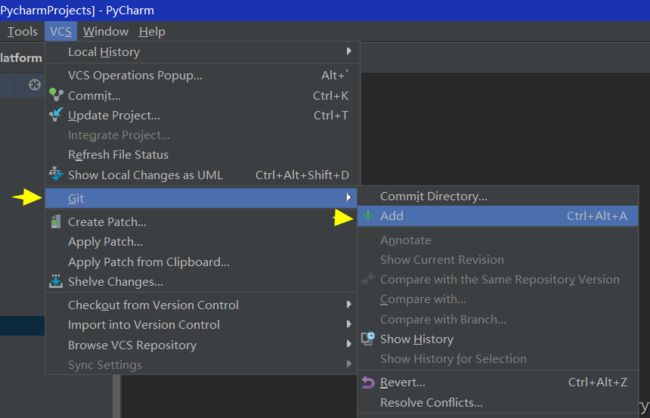Click the Show History clock icon

click(x=368, y=338)
